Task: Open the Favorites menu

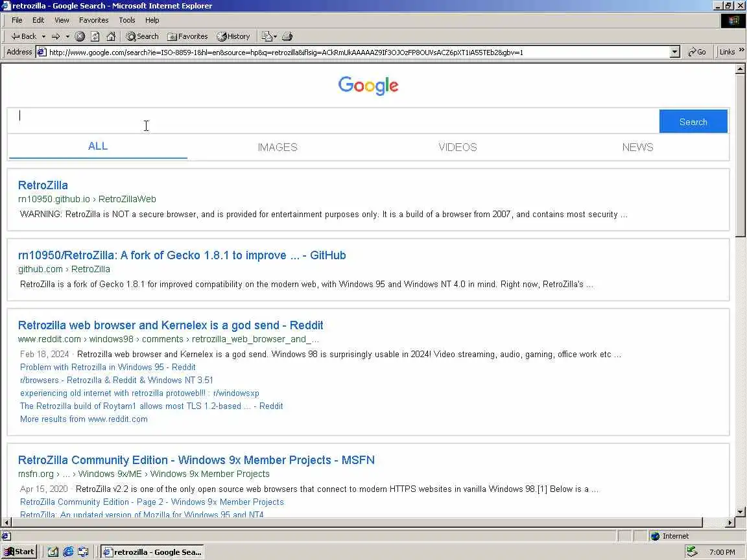Action: 93,20
